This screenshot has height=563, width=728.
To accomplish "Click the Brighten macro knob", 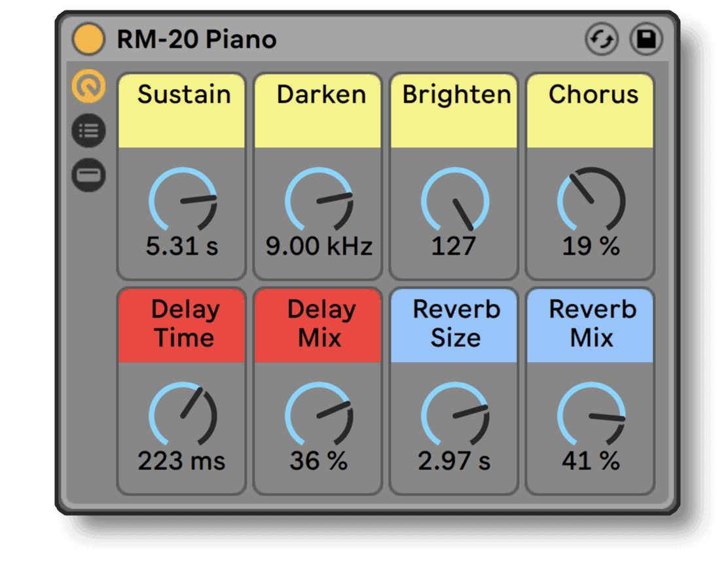I will tap(455, 201).
